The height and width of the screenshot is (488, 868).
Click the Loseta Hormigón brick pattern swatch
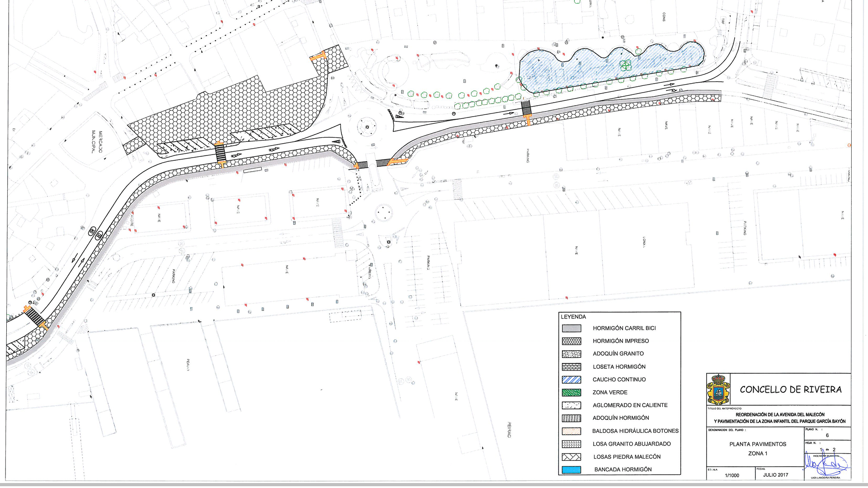pos(571,367)
